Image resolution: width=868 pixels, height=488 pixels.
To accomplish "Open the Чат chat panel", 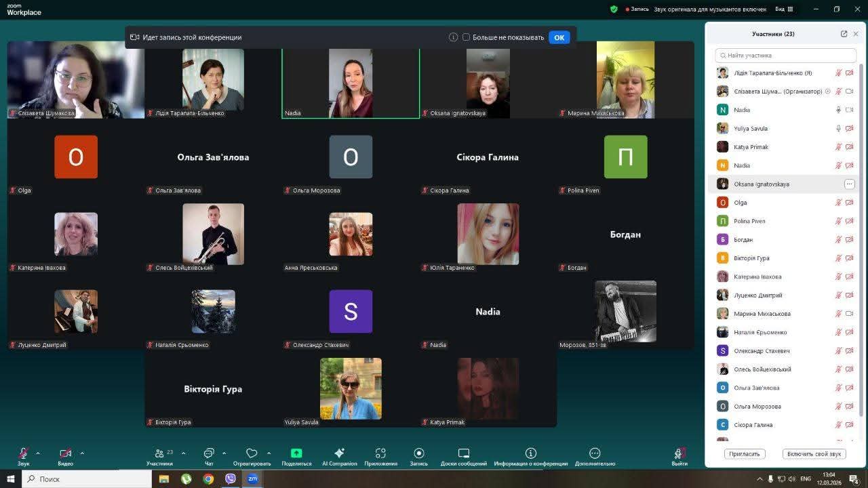I will click(x=209, y=453).
